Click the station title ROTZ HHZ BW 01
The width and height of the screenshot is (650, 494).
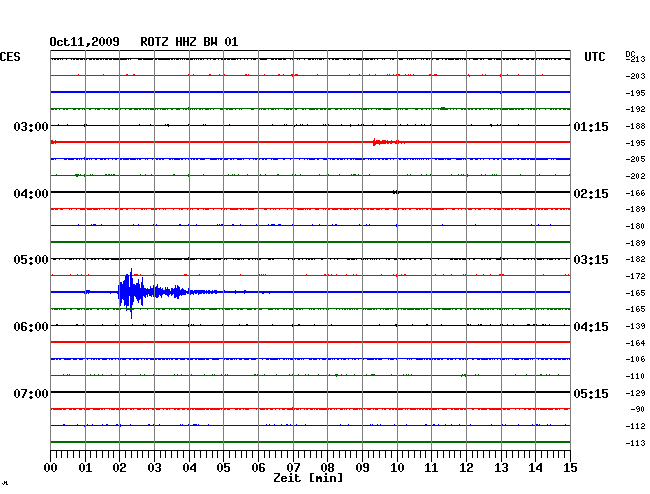click(189, 42)
